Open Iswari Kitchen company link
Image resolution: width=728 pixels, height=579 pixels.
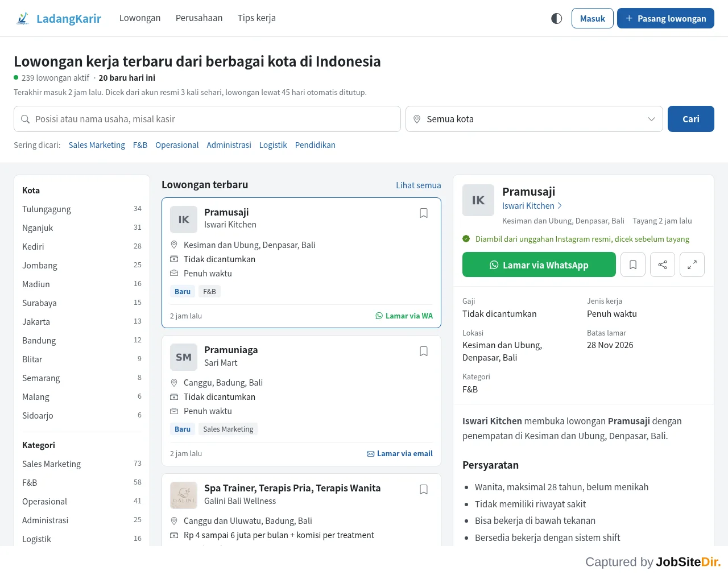point(532,206)
